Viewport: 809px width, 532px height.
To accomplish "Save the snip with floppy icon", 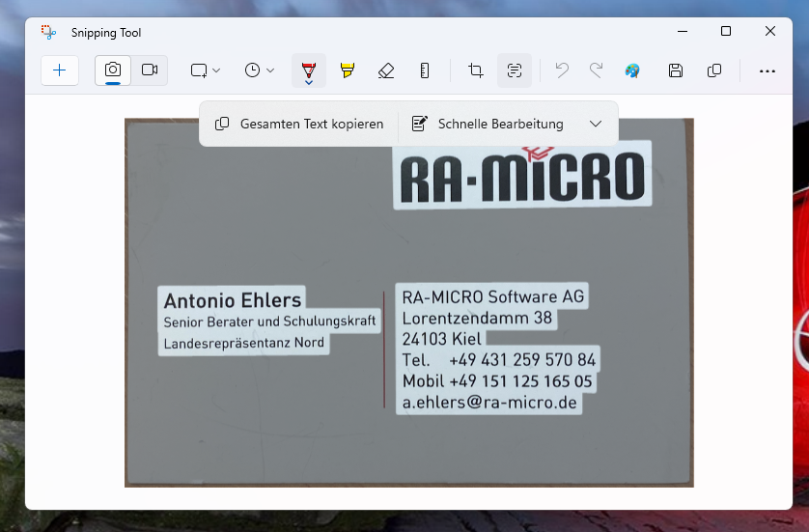I will [x=676, y=70].
